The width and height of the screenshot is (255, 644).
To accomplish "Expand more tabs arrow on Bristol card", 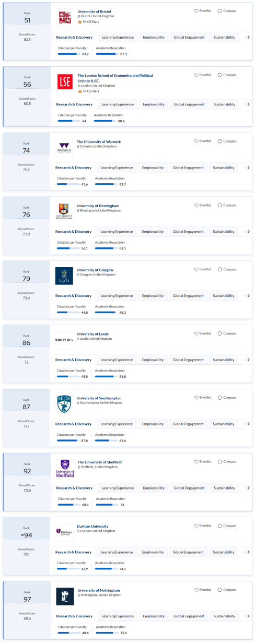I will click(248, 38).
